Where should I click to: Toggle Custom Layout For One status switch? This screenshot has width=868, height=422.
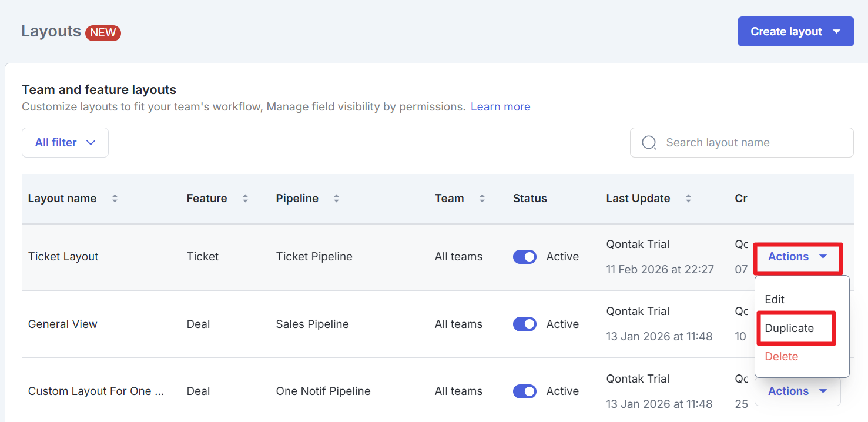524,391
